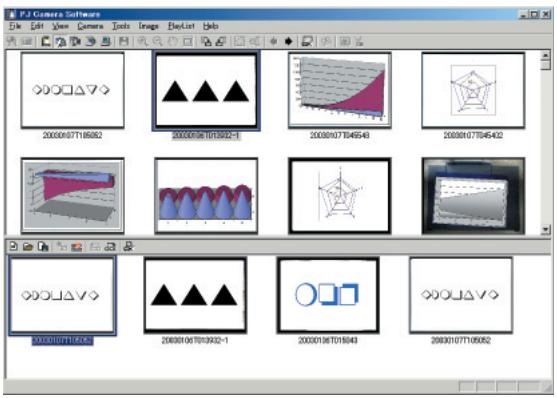Open the View menu
The image size is (557, 398).
pyautogui.click(x=60, y=26)
